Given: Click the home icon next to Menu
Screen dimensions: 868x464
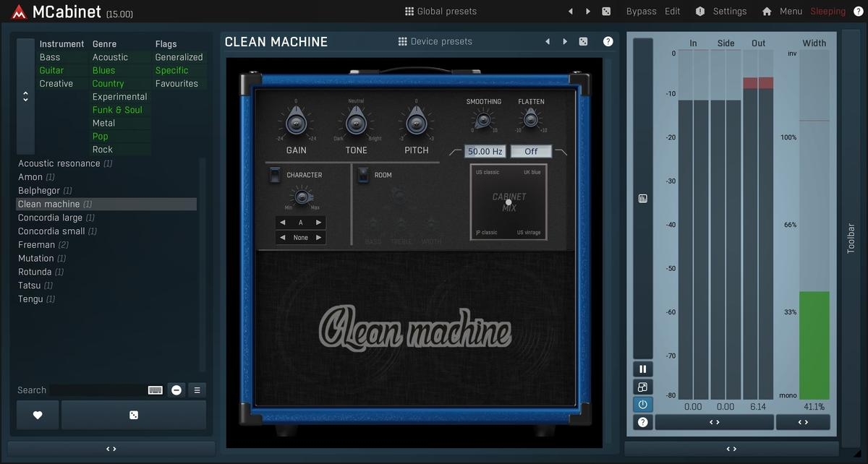Looking at the screenshot, I should coord(767,12).
